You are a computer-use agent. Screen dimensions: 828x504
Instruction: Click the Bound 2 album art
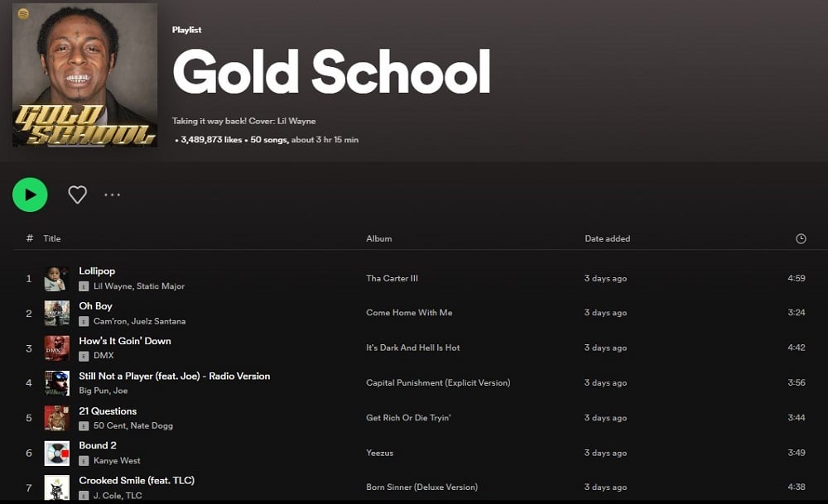(x=56, y=453)
